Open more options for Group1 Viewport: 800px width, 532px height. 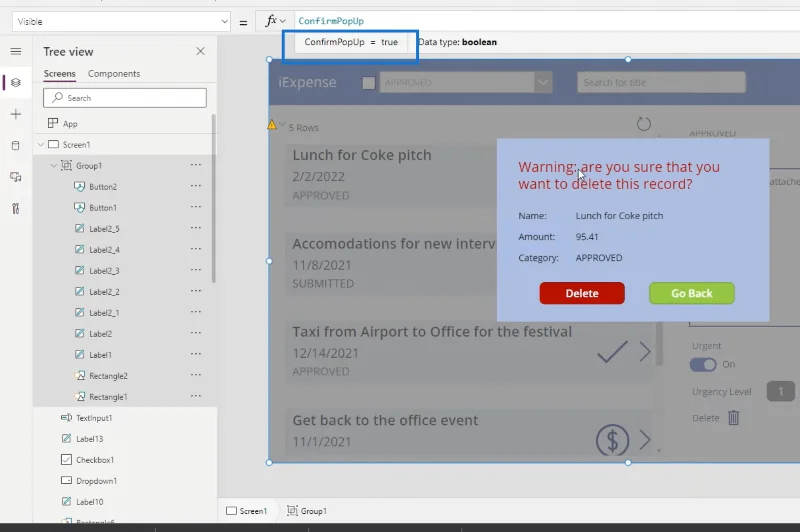196,165
